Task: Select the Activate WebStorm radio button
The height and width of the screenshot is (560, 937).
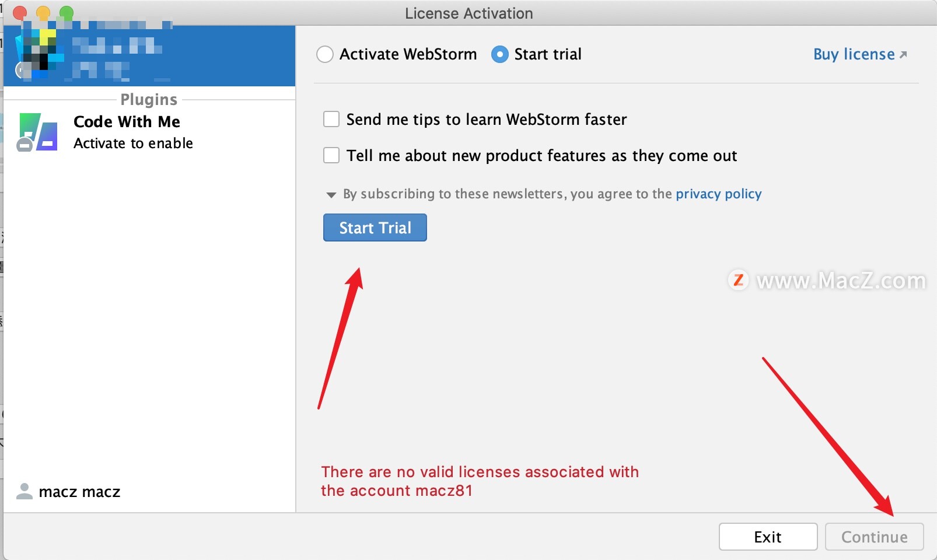Action: (325, 55)
